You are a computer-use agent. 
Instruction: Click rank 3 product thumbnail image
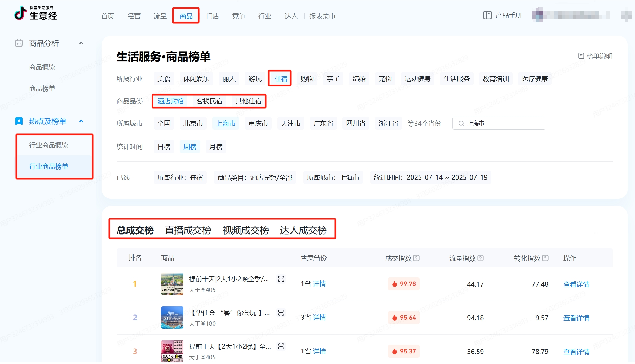coord(172,351)
